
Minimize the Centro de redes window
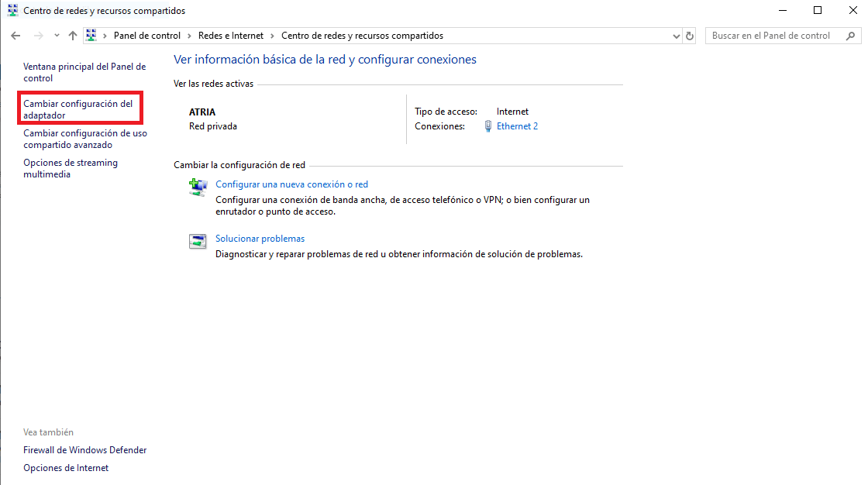click(783, 11)
